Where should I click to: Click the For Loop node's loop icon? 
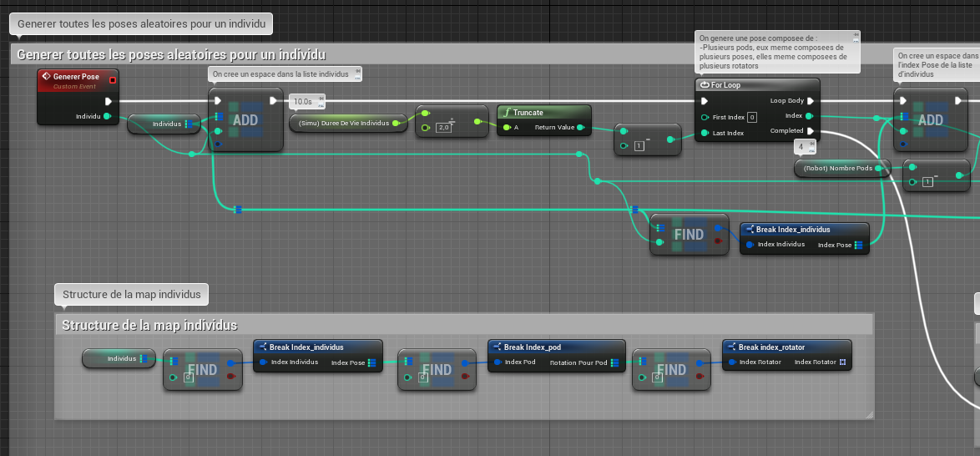coord(705,85)
